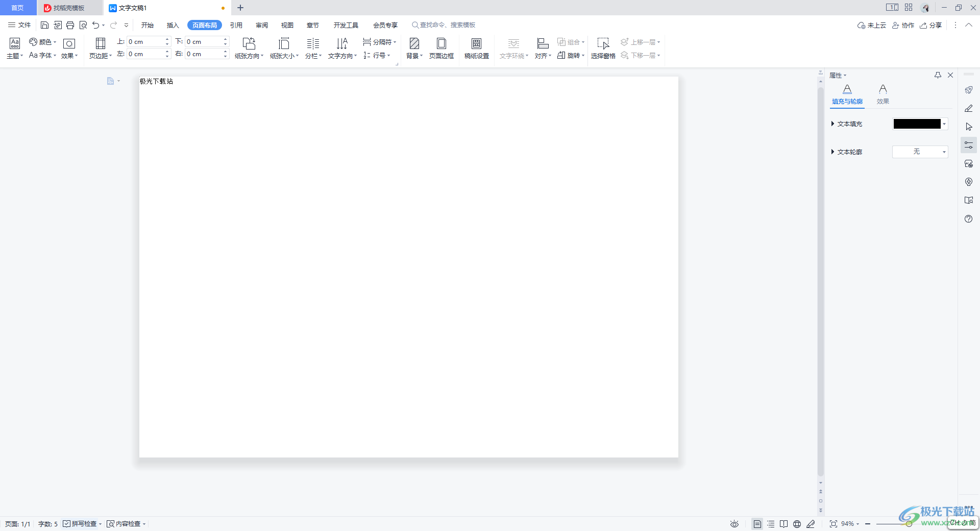Click the new tab plus button

[240, 8]
